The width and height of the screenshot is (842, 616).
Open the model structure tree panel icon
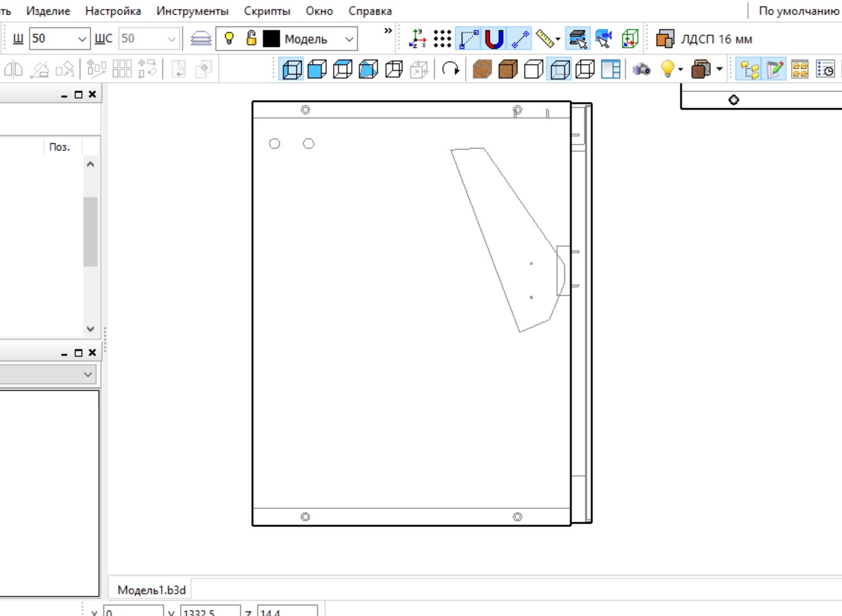pyautogui.click(x=749, y=69)
